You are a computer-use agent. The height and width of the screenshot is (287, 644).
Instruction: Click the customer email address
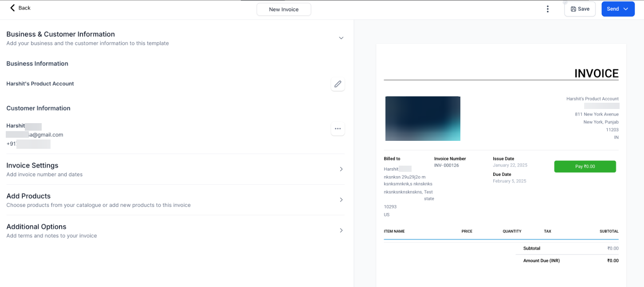(35, 135)
